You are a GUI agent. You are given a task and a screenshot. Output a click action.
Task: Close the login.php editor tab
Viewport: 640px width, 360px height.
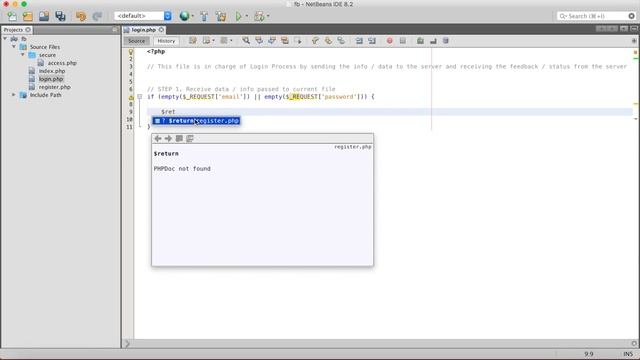(x=161, y=30)
